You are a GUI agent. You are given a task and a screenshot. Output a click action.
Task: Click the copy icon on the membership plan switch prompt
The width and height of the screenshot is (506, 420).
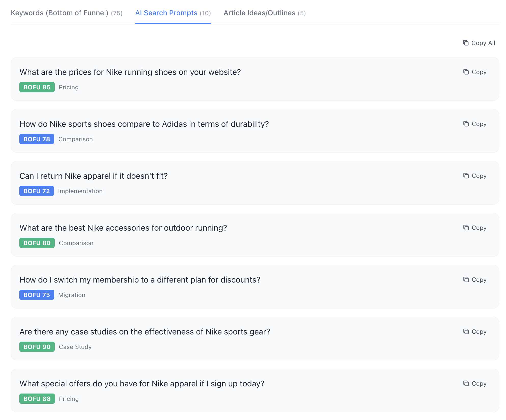point(466,280)
